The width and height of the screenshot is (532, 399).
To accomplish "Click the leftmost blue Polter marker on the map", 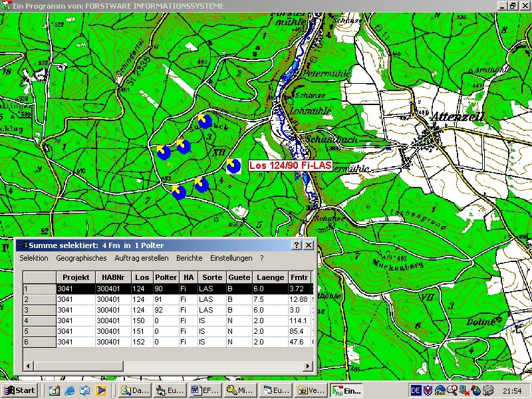I will (x=164, y=153).
